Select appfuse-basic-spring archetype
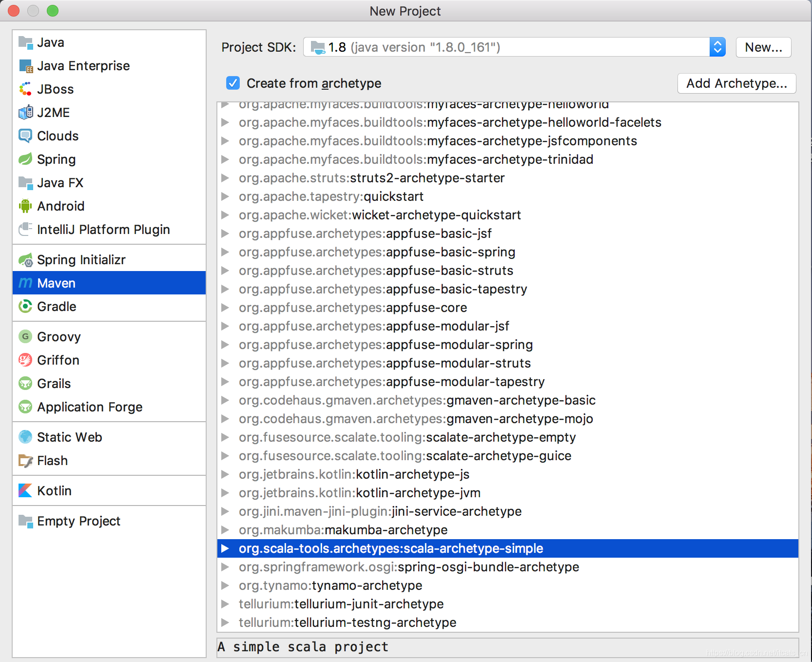This screenshot has width=812, height=662. coord(377,252)
